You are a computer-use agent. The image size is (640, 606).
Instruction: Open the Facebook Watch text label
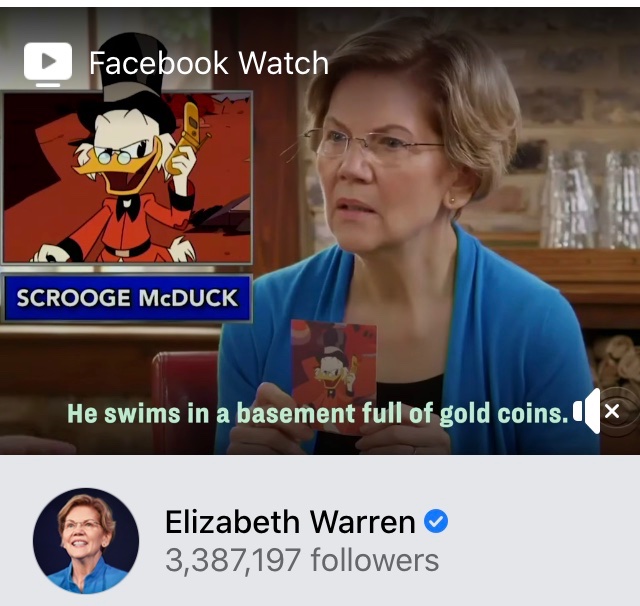209,63
